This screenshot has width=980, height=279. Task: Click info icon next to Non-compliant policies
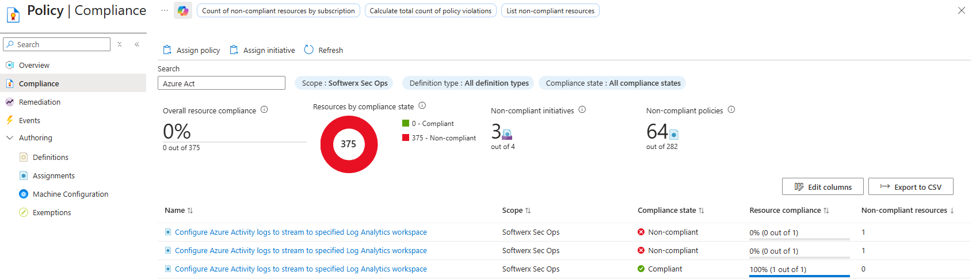pos(731,110)
